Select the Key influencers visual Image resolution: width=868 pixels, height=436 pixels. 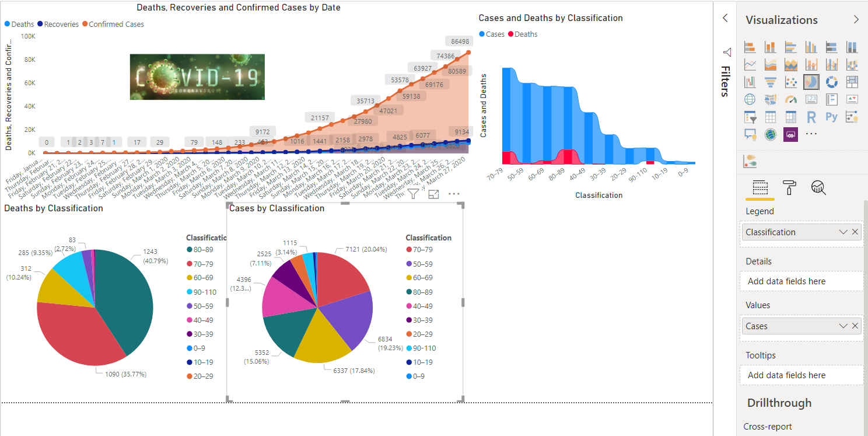click(852, 117)
